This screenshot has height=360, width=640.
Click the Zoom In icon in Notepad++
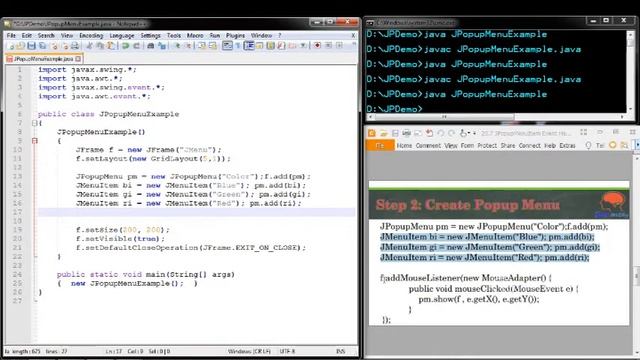177,46
